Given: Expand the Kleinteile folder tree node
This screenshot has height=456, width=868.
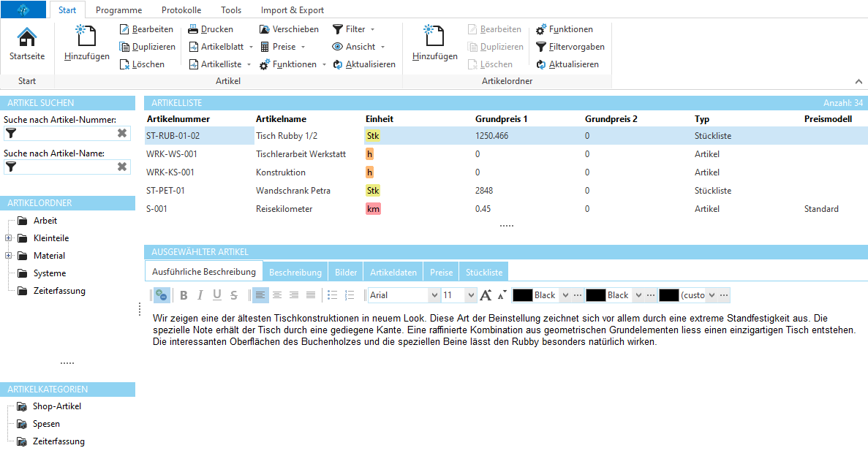Looking at the screenshot, I should (x=9, y=238).
